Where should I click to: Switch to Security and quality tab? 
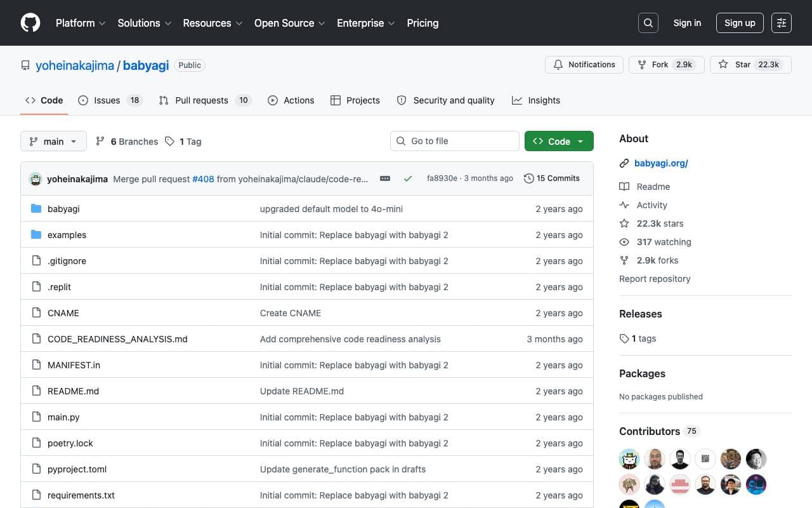(x=445, y=100)
